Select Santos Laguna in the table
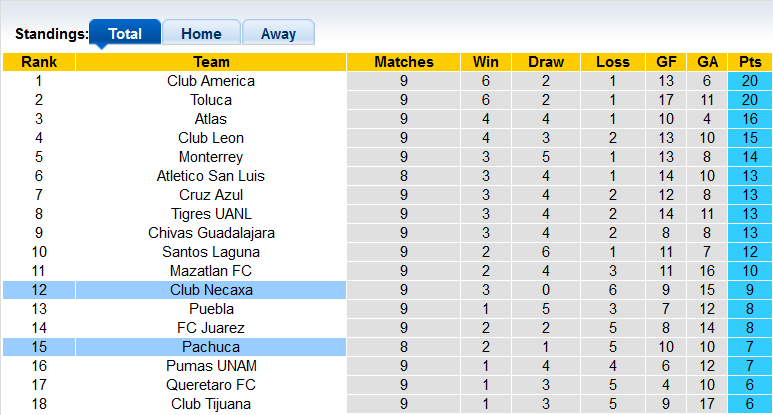This screenshot has height=415, width=773. tap(211, 252)
